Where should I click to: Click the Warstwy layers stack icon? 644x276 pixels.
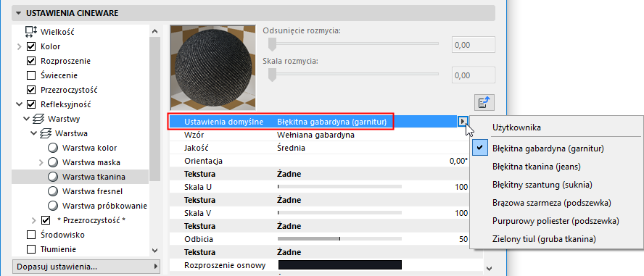pos(38,119)
